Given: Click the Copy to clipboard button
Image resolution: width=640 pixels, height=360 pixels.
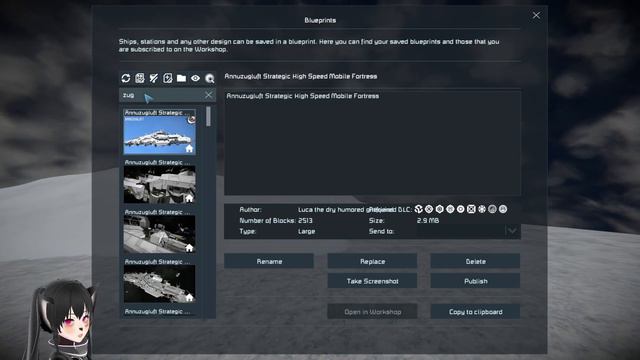Looking at the screenshot, I should [476, 312].
